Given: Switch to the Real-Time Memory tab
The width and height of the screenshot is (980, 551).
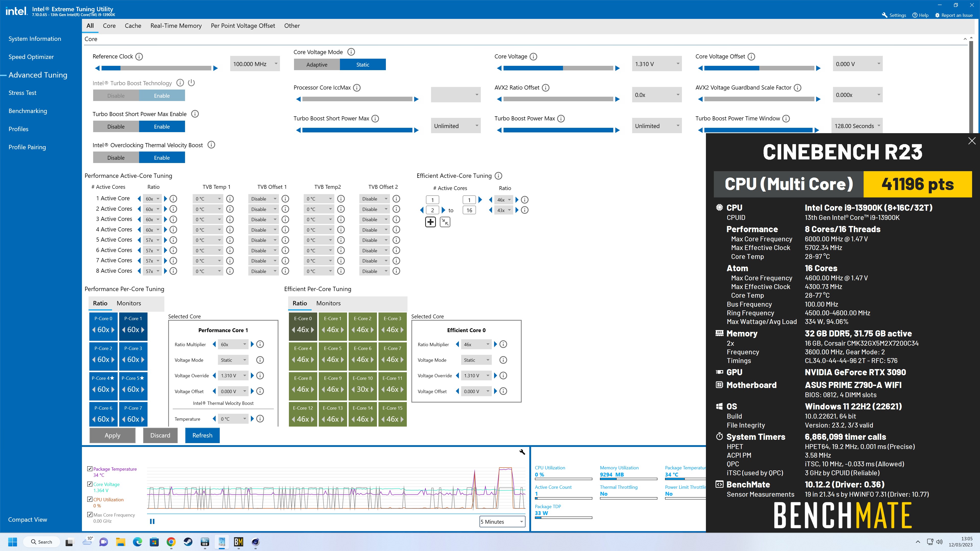Looking at the screenshot, I should point(176,26).
